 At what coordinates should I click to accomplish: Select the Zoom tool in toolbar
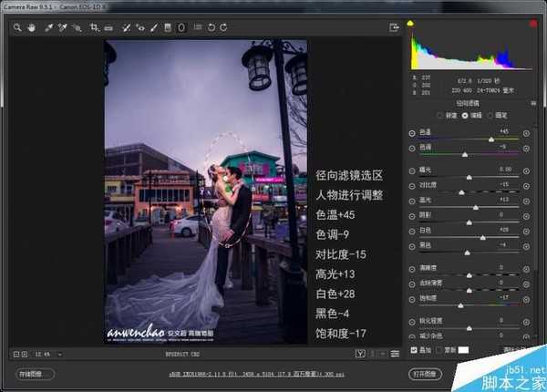pyautogui.click(x=18, y=28)
